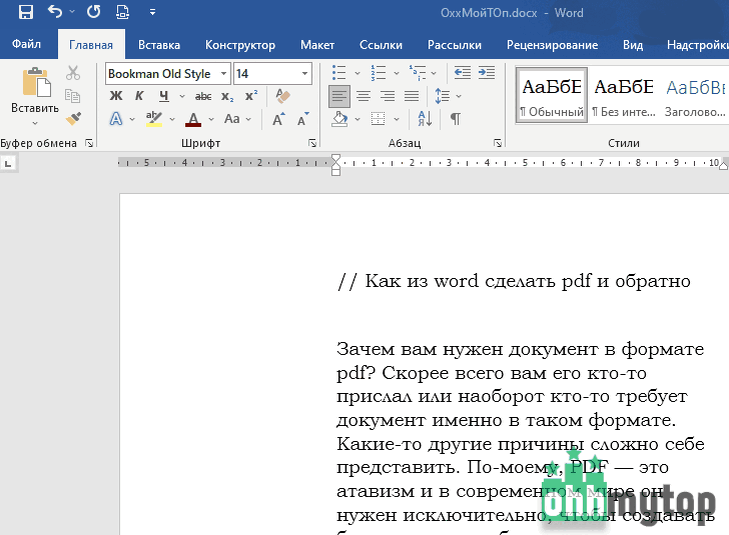The height and width of the screenshot is (535, 729).
Task: Decrease the paragraph indent
Action: tap(462, 73)
